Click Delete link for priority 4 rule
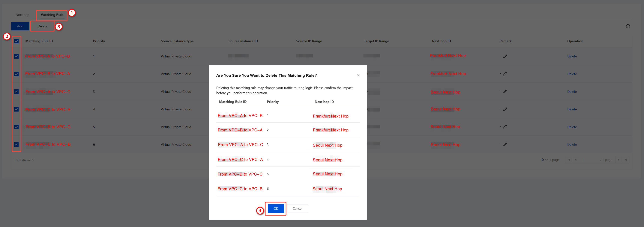The height and width of the screenshot is (227, 644). point(572,109)
